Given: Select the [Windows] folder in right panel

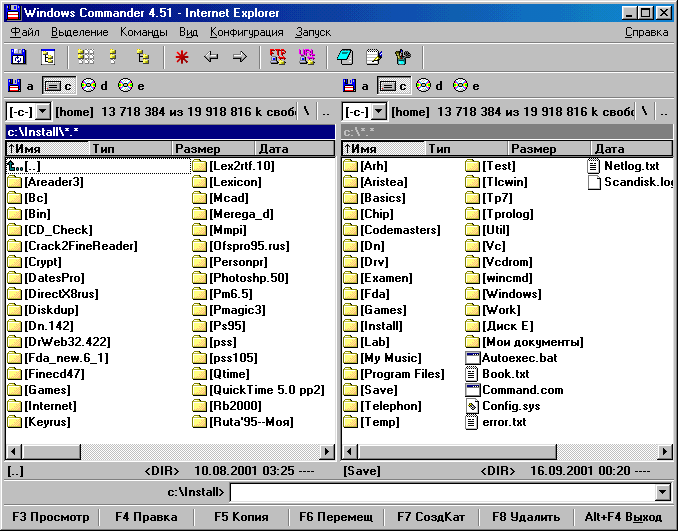Looking at the screenshot, I should click(504, 294).
